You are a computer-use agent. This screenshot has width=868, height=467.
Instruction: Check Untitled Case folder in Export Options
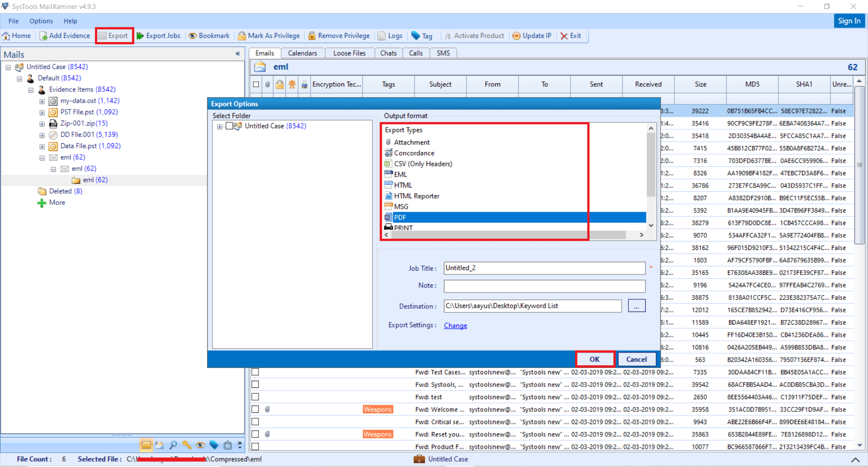click(x=229, y=126)
